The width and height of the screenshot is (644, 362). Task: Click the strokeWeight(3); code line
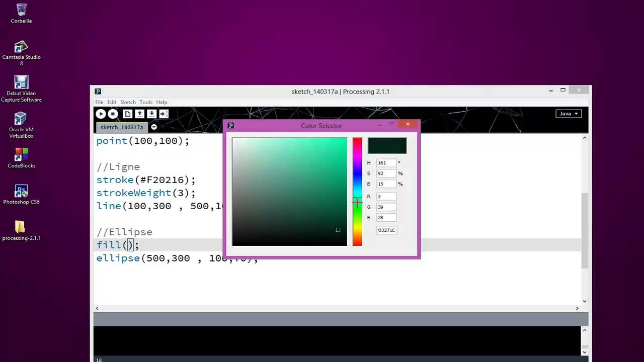[146, 193]
